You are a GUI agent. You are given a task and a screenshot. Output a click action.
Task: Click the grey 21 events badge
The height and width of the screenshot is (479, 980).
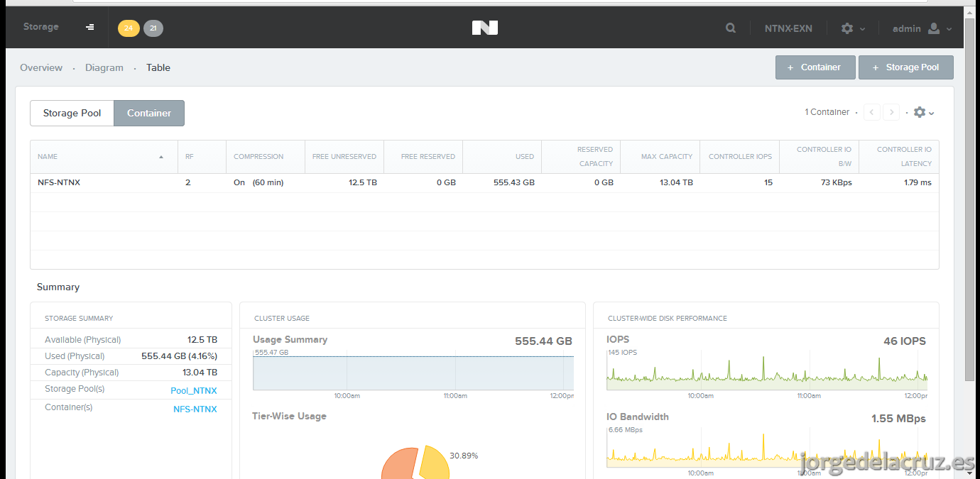tap(153, 28)
